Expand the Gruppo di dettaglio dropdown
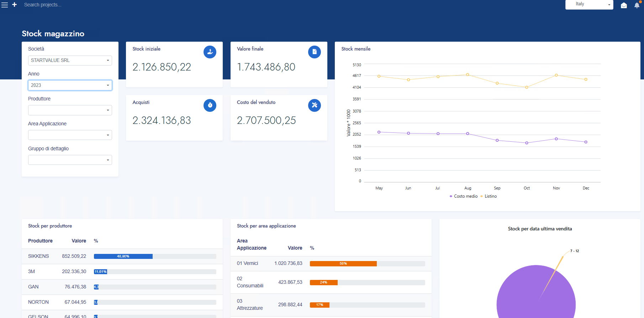The height and width of the screenshot is (318, 644). [x=70, y=160]
